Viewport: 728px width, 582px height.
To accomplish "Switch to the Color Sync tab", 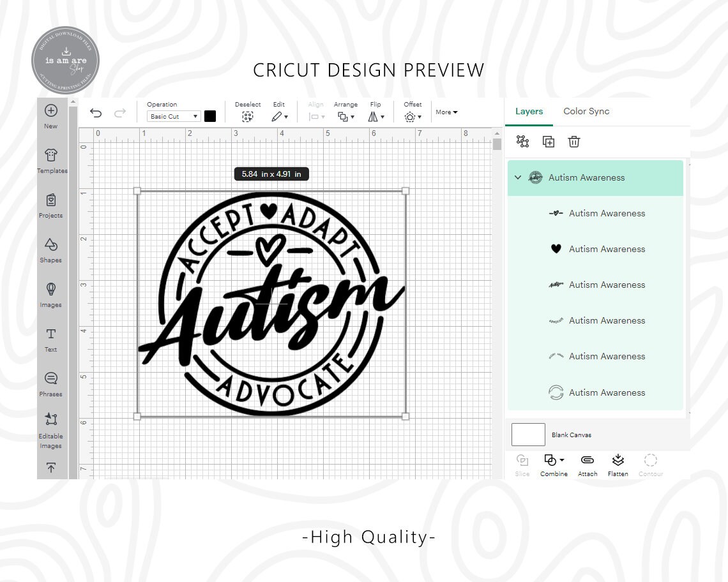I will coord(586,112).
